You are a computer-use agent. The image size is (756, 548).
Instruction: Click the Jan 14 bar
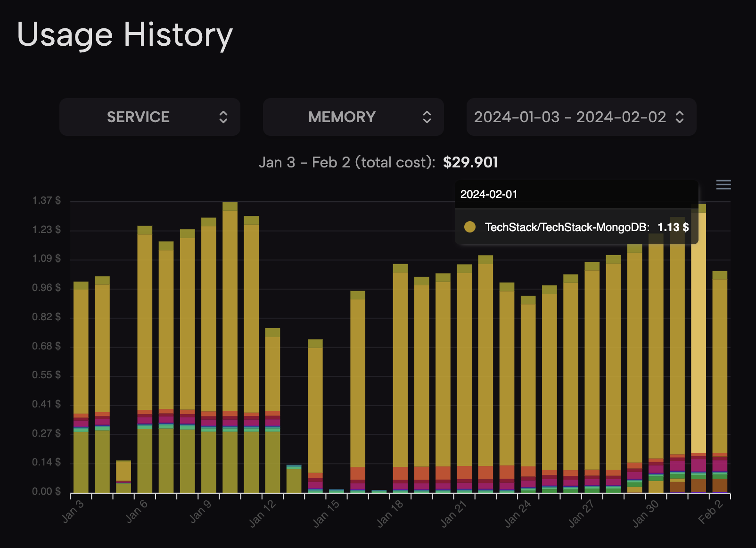(x=315, y=416)
